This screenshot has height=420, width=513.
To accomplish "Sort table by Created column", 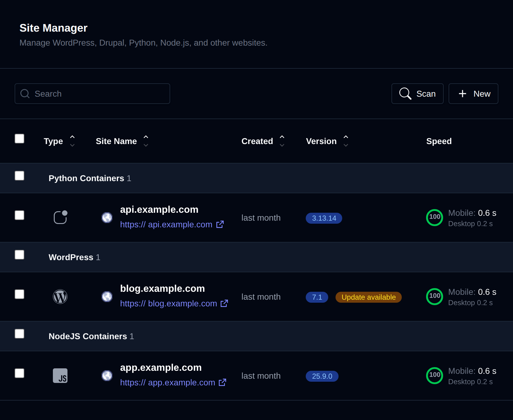I will [263, 141].
